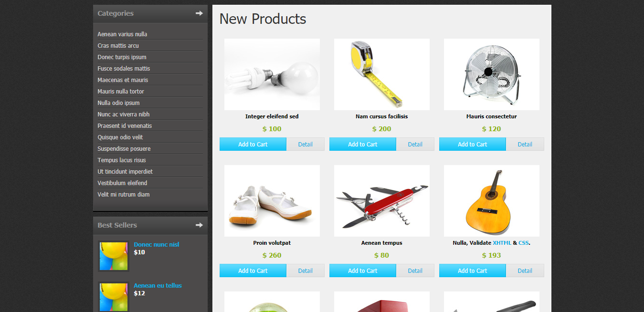Open the Maecenas et mauris category
The height and width of the screenshot is (312, 644).
pyautogui.click(x=123, y=80)
